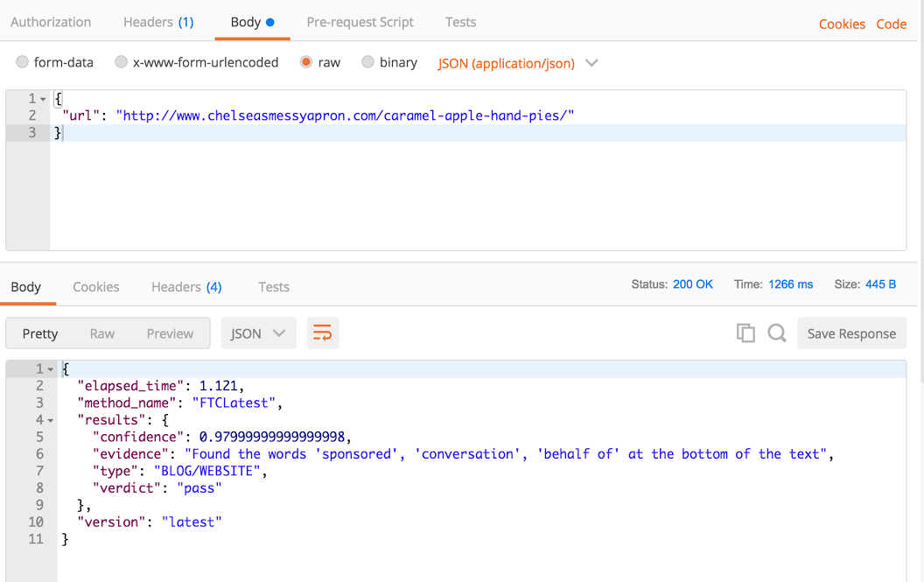Copy the response body to clipboard

pos(745,333)
